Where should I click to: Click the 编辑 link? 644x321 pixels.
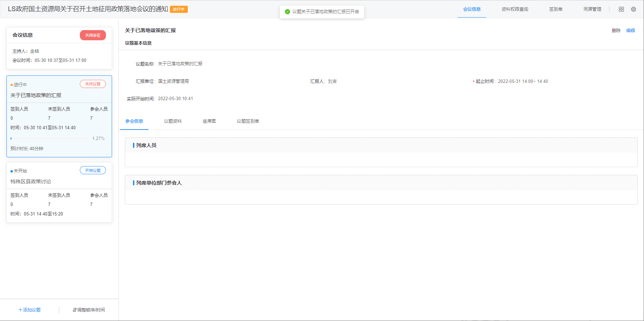(x=630, y=30)
